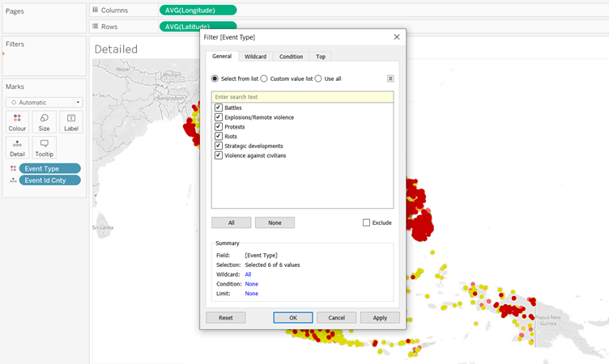Open the Event Type pill menu

pyautogui.click(x=51, y=168)
